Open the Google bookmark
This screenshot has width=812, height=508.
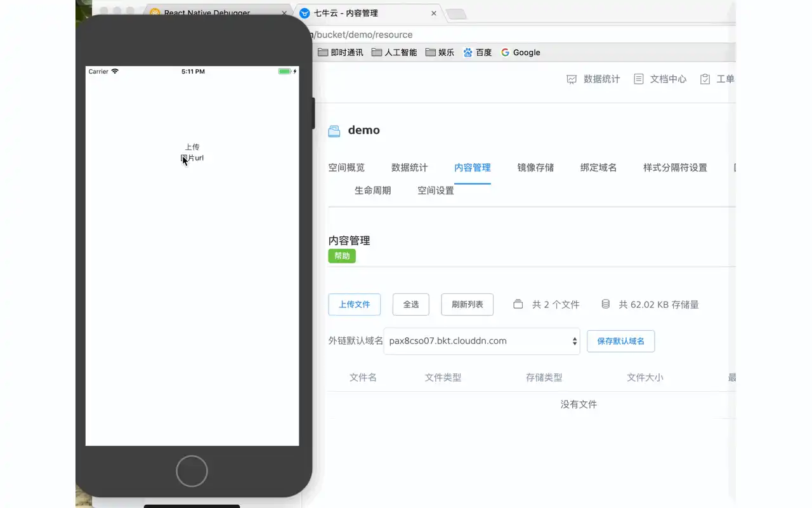point(520,53)
